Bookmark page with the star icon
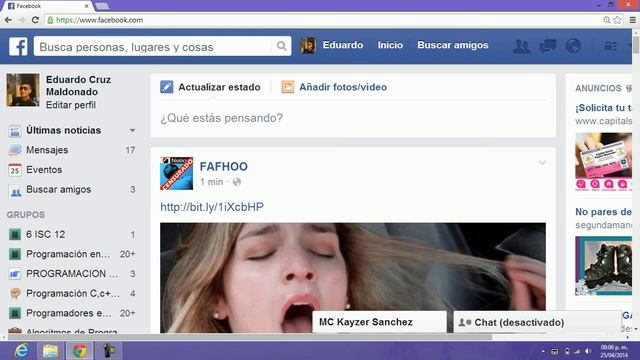 click(x=618, y=20)
